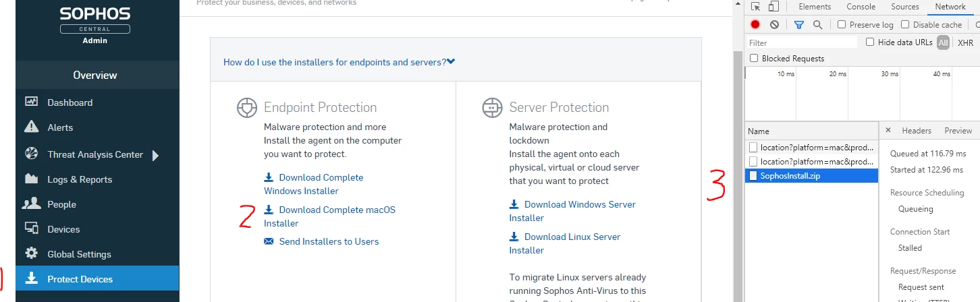
Task: Check Hide data URLs
Action: click(871, 42)
